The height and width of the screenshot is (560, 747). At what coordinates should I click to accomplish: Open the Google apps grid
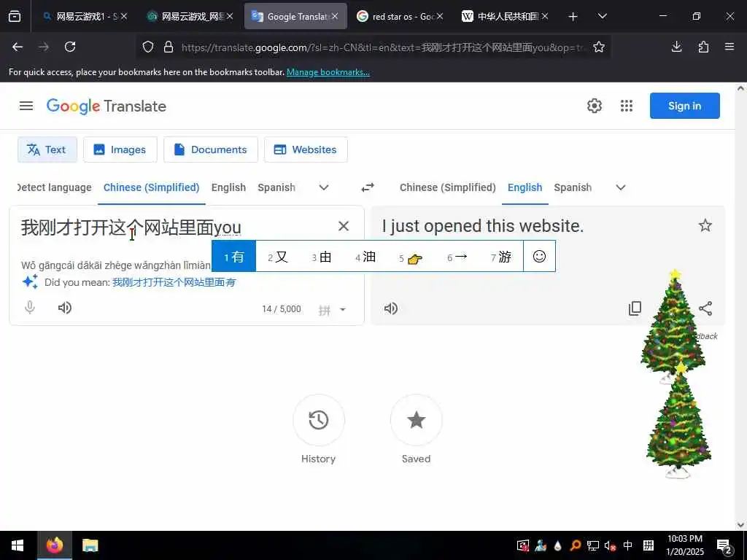point(627,106)
